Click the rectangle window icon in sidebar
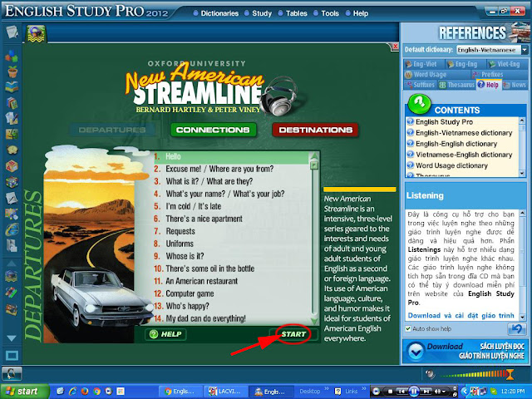The height and width of the screenshot is (399, 532). (12, 356)
